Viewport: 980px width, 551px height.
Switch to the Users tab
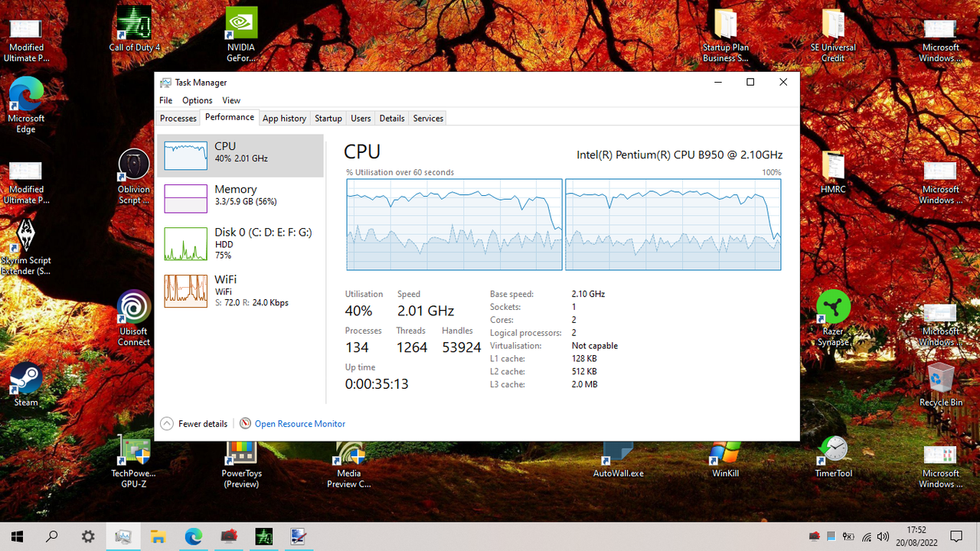coord(361,118)
